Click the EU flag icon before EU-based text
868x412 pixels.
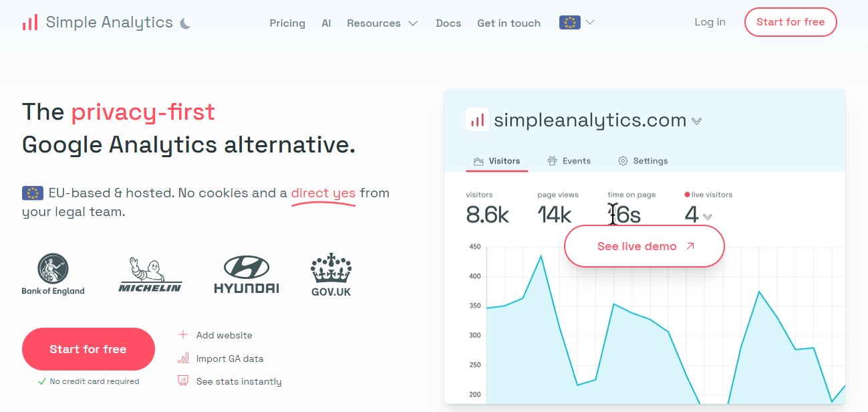(x=33, y=193)
